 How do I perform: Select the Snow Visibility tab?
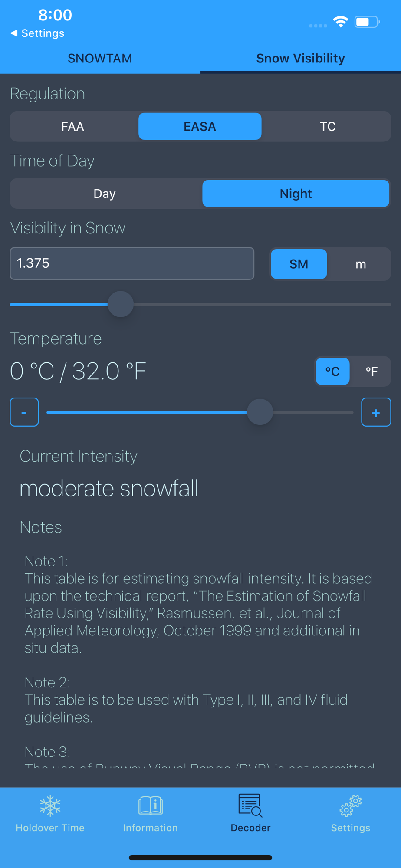tap(300, 58)
